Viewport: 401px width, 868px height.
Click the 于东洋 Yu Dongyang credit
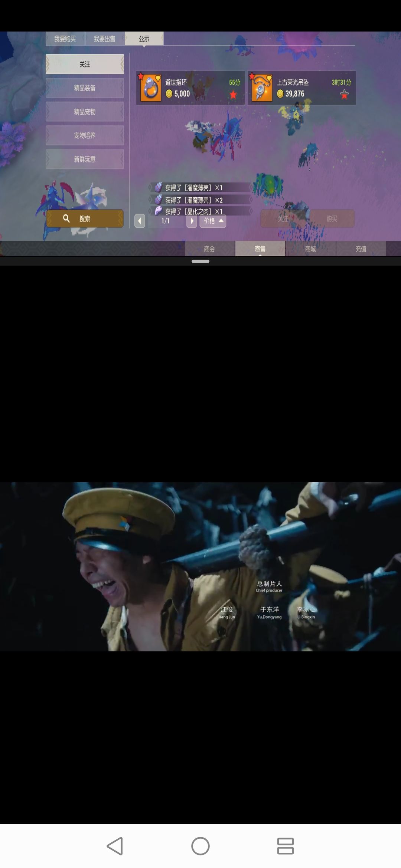point(270,612)
